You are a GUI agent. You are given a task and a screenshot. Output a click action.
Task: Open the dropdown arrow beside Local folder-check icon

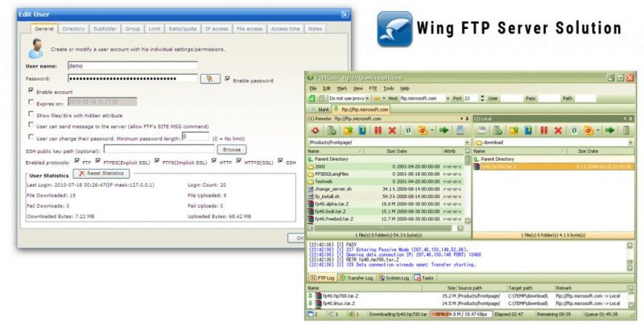(598, 130)
